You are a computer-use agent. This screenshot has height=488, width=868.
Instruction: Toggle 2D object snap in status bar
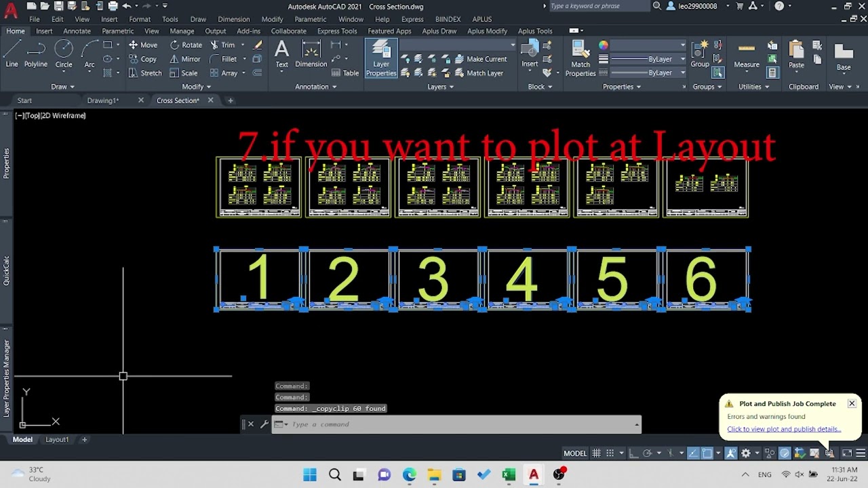click(x=707, y=453)
